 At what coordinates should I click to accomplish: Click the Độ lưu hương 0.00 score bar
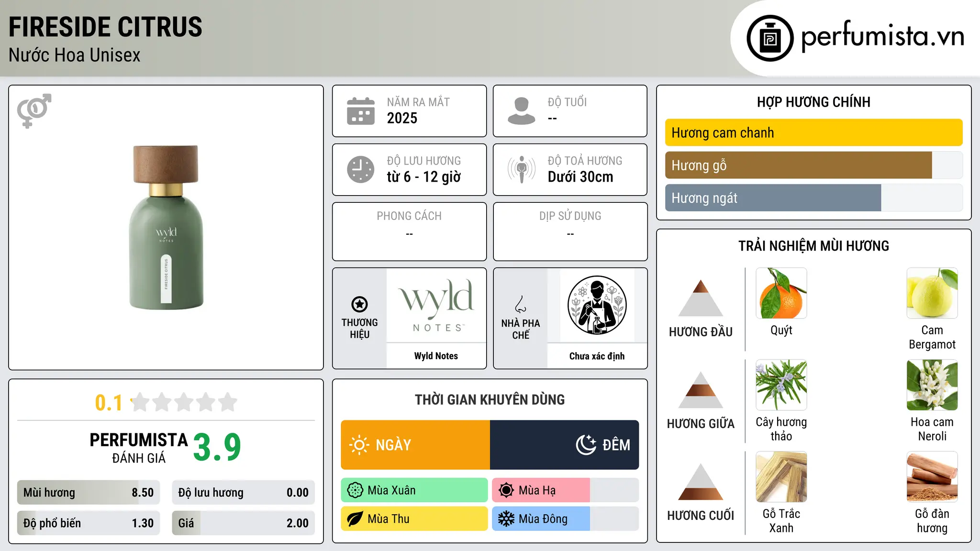pyautogui.click(x=244, y=493)
